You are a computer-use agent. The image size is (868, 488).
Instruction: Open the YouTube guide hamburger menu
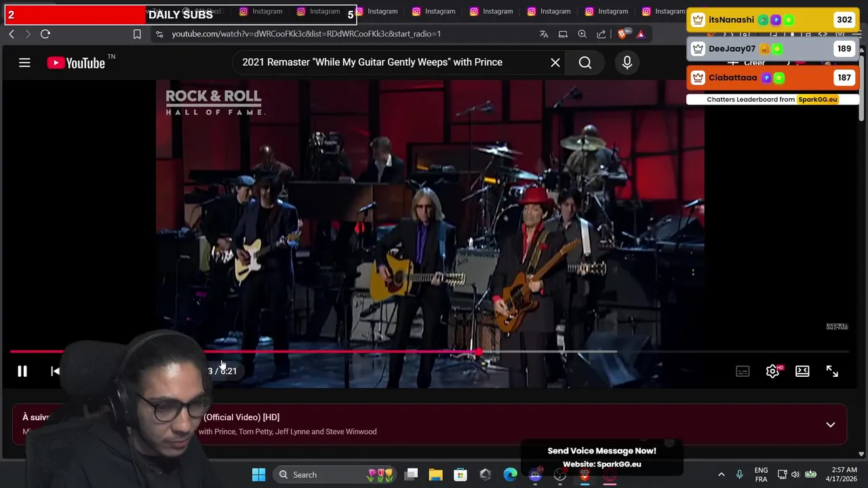coord(24,63)
